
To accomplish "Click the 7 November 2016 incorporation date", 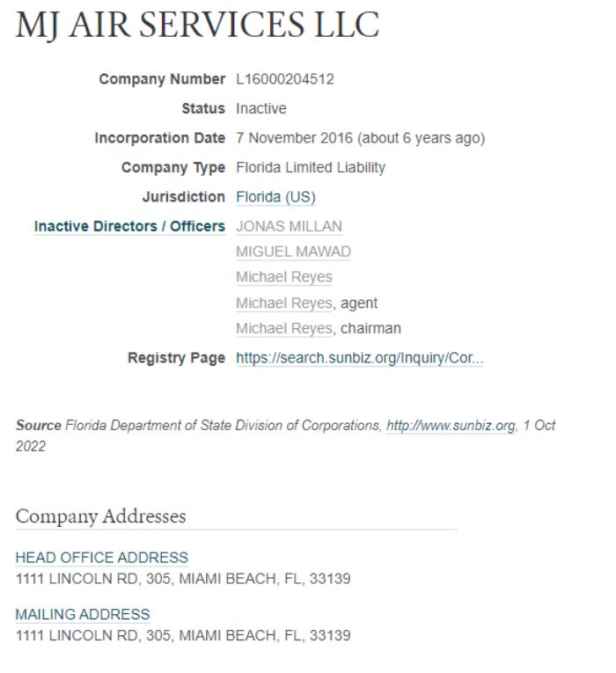I will (x=360, y=138).
